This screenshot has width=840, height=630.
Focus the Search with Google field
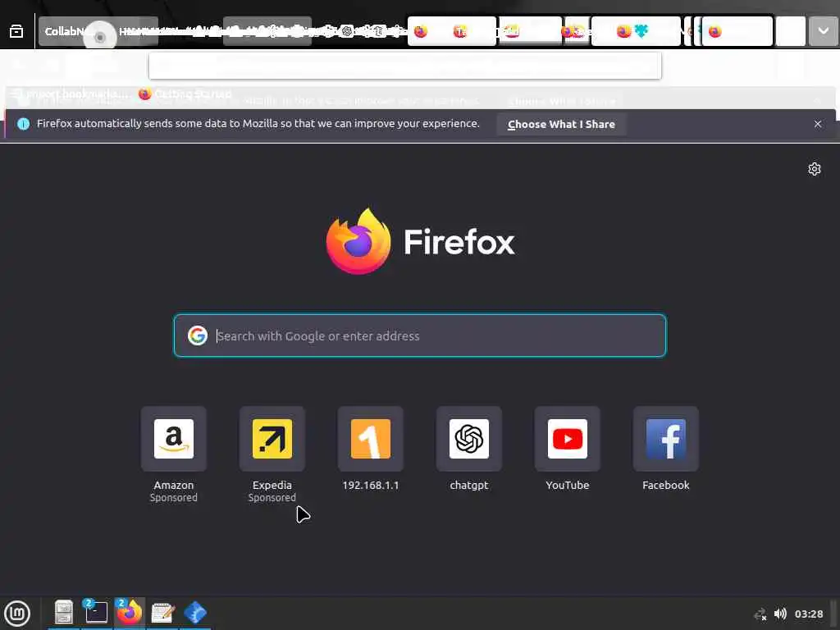coord(420,336)
